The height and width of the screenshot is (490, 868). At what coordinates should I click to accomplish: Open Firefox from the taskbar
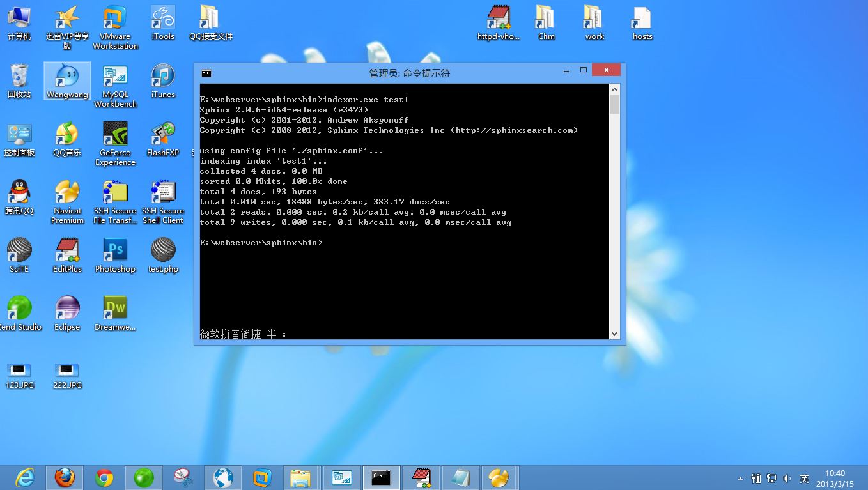[65, 477]
